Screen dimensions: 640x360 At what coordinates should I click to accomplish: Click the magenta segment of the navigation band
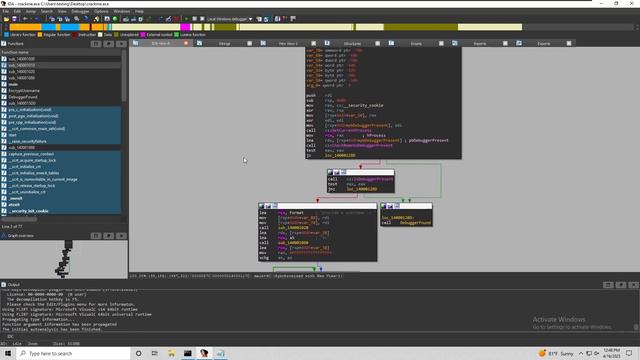coord(185,27)
